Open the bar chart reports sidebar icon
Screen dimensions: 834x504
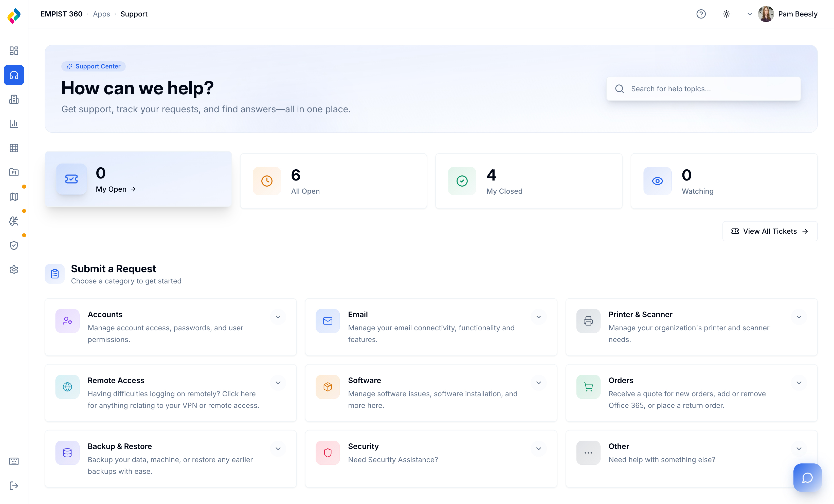(14, 123)
